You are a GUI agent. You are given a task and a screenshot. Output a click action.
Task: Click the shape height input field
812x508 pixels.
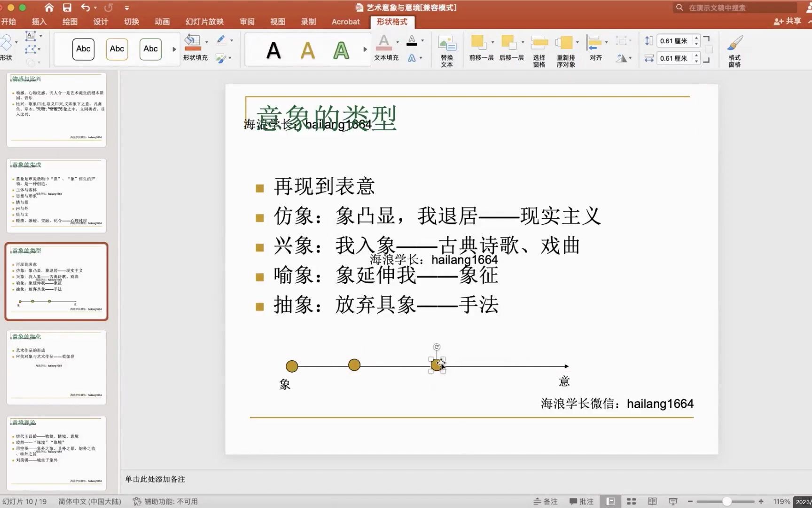tap(674, 41)
